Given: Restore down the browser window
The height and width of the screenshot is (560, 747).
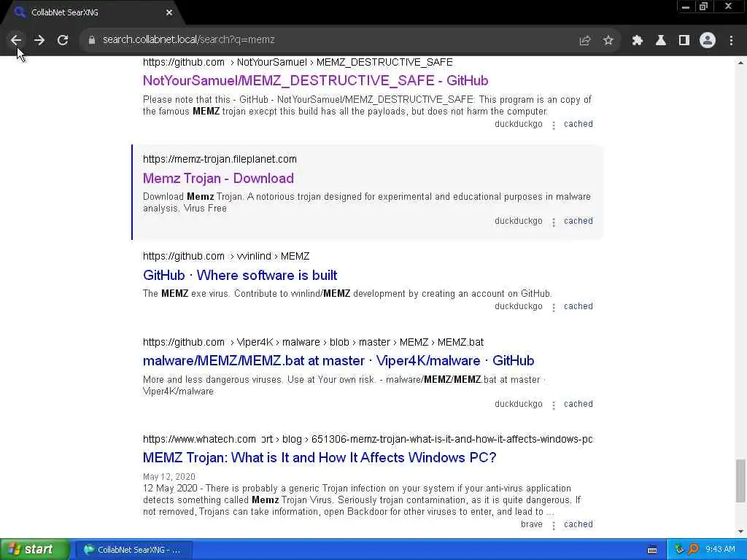Looking at the screenshot, I should pyautogui.click(x=704, y=7).
